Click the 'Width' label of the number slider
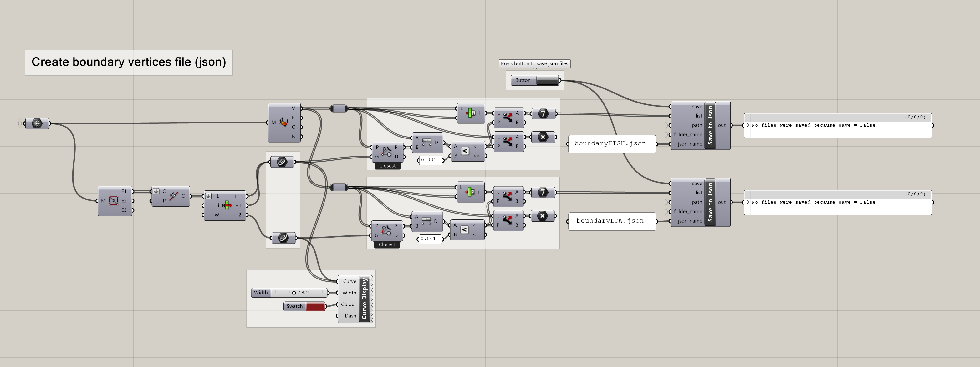 pos(261,293)
